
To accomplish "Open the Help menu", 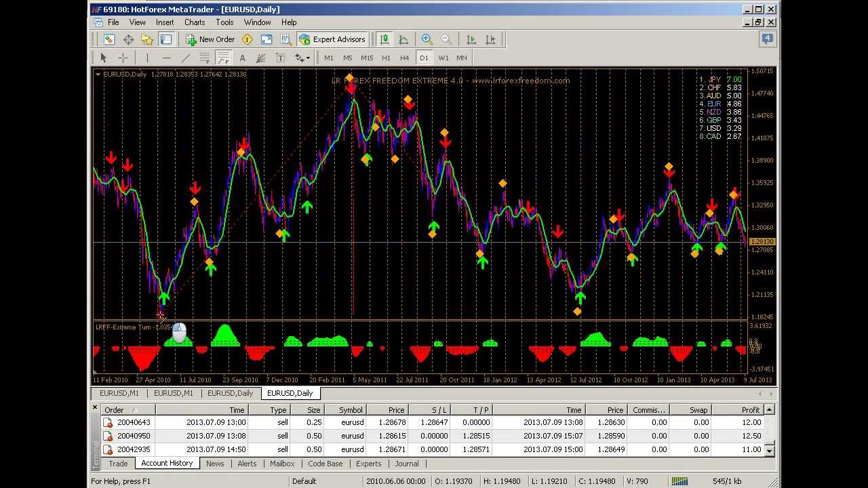I will tap(289, 22).
